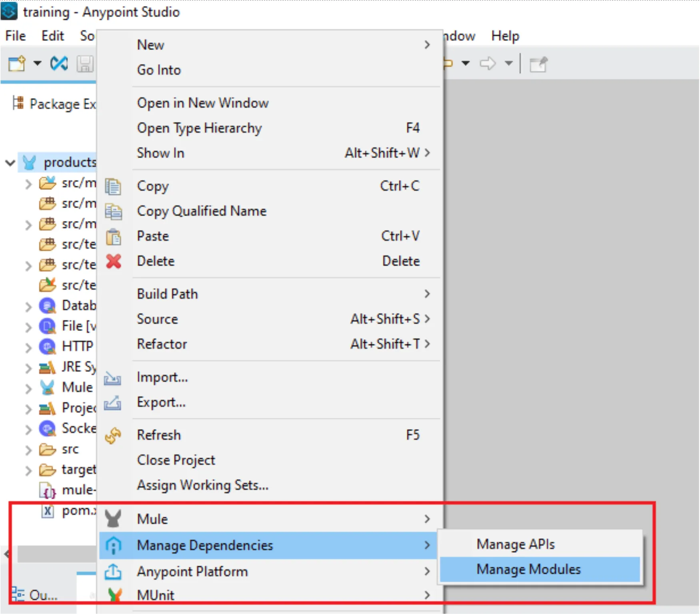Screen dimensions: 700x614
Task: Open the back navigation history dropdown
Action: pos(466,63)
